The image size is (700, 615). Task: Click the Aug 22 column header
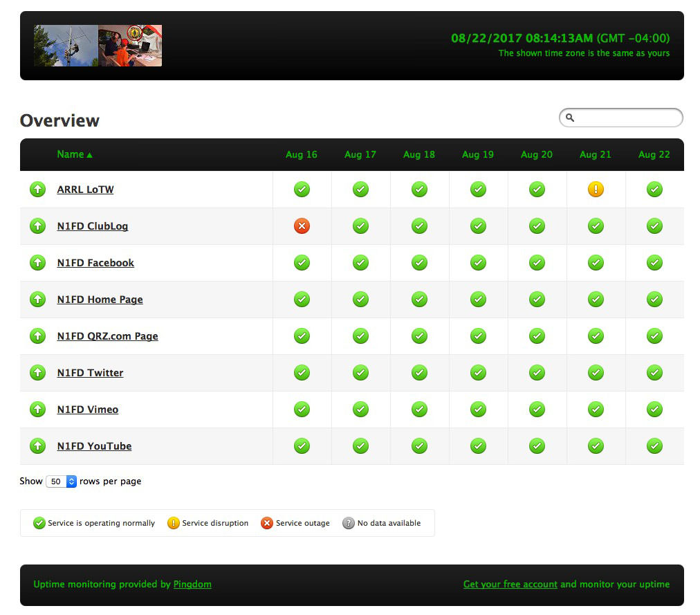pyautogui.click(x=654, y=154)
